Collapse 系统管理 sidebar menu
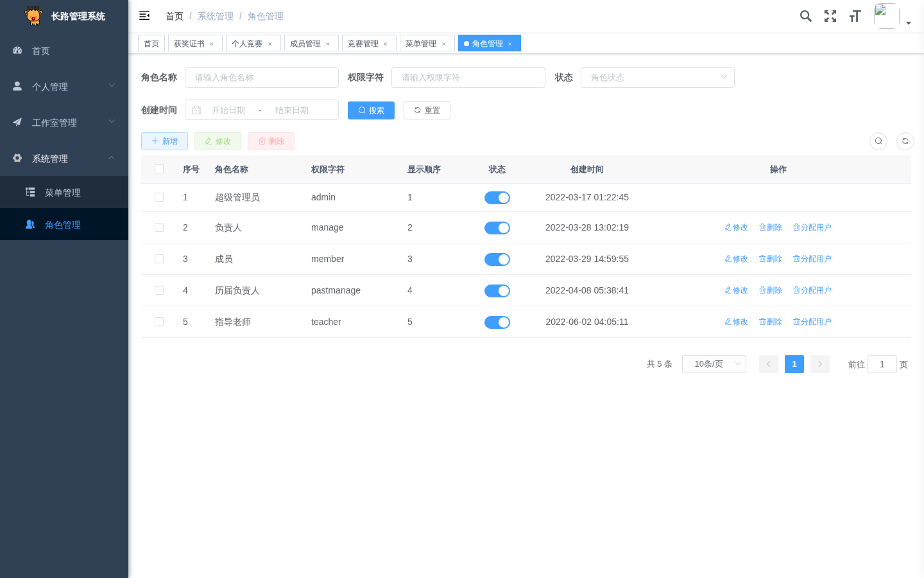The image size is (924, 578). 64,158
